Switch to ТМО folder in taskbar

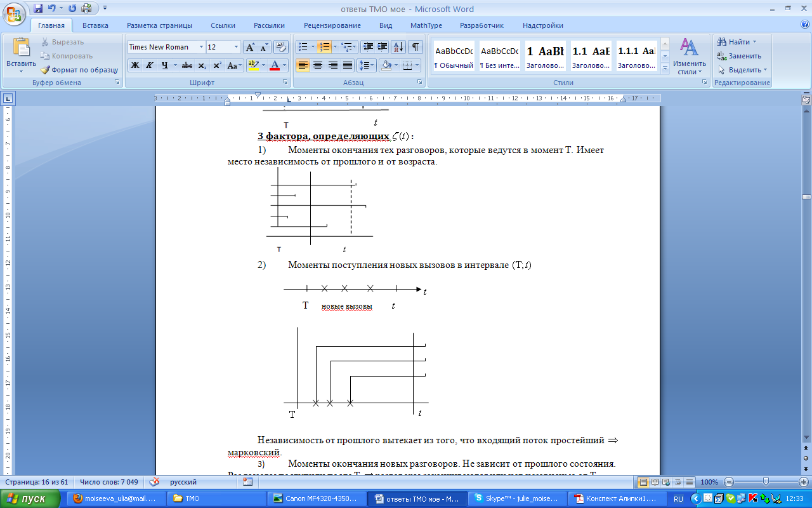[216, 498]
